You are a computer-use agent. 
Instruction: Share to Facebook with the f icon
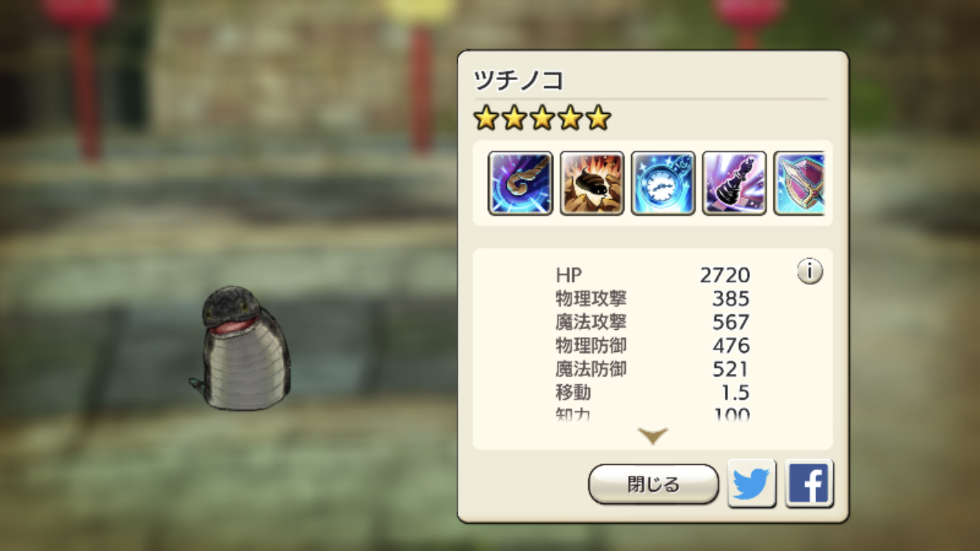click(x=809, y=483)
